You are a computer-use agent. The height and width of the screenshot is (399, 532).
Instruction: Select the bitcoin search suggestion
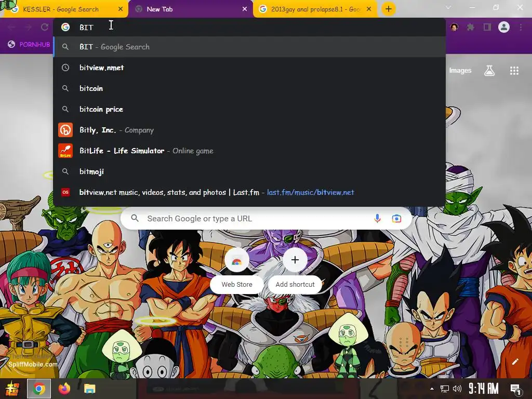249,88
